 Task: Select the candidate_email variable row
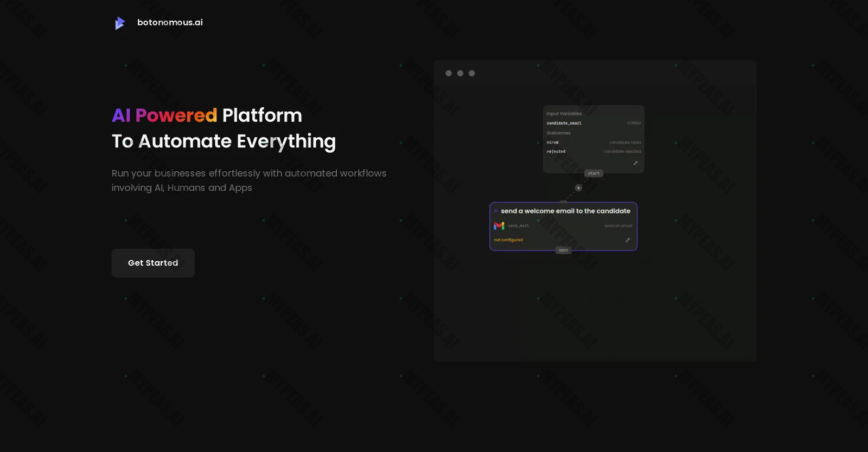[593, 123]
